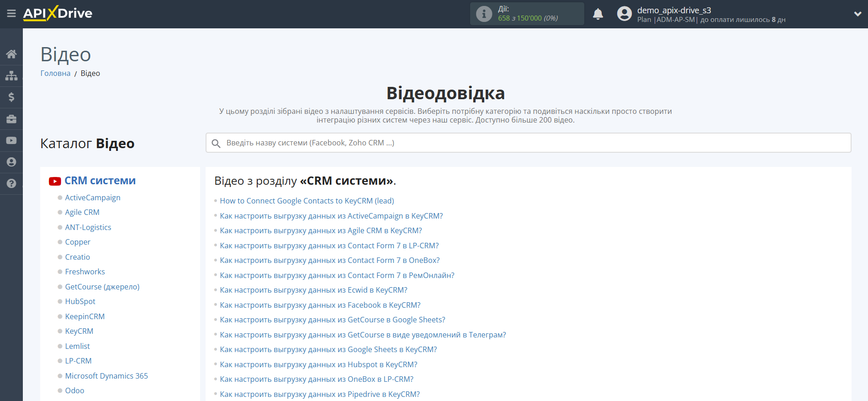The width and height of the screenshot is (868, 401).
Task: Open GetCourse уведомлений в Телеграм video
Action: click(x=363, y=335)
